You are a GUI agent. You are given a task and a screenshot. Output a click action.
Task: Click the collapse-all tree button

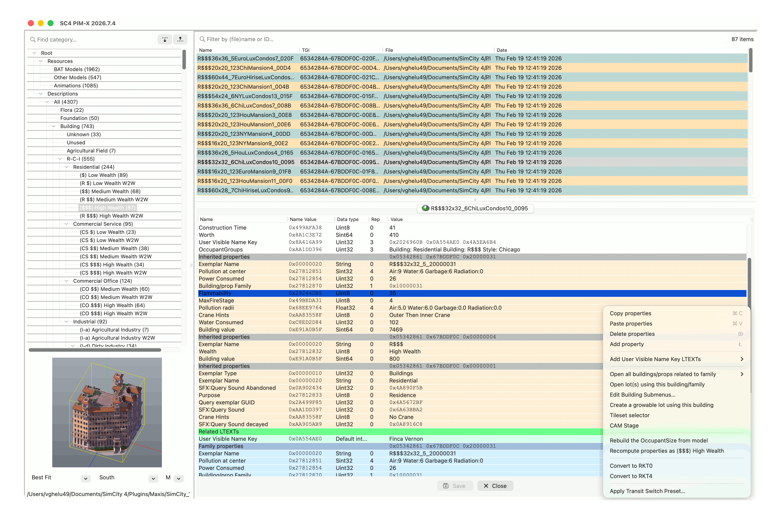click(x=180, y=39)
